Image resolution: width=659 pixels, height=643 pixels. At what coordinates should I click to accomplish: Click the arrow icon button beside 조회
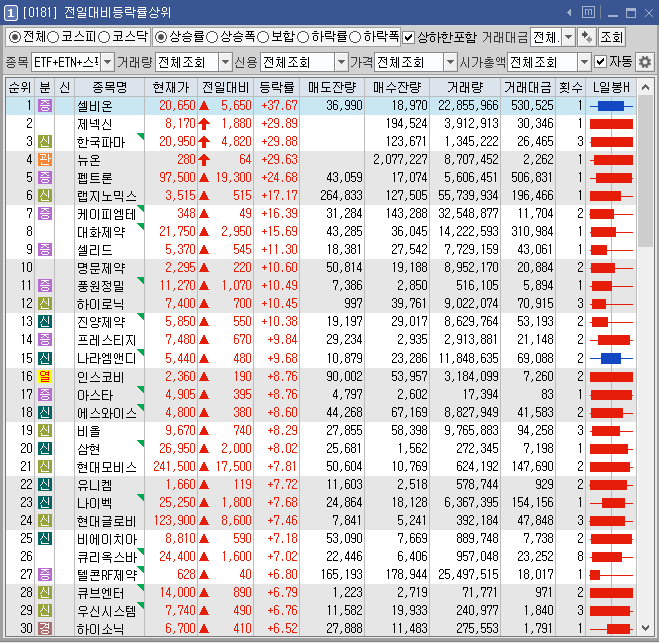point(587,37)
